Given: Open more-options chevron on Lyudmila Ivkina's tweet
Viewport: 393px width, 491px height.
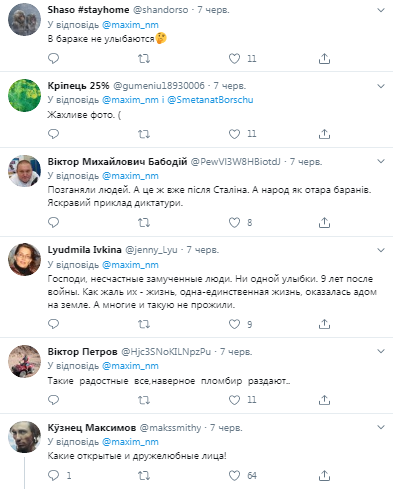Looking at the screenshot, I should (381, 250).
